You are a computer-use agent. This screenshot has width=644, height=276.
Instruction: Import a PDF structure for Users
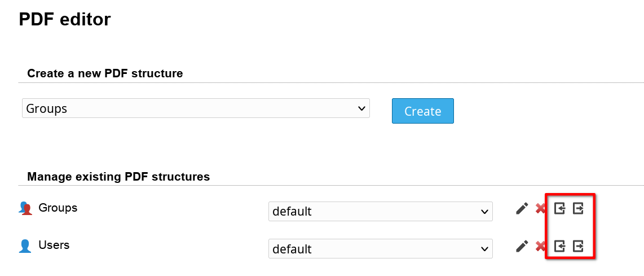click(559, 246)
